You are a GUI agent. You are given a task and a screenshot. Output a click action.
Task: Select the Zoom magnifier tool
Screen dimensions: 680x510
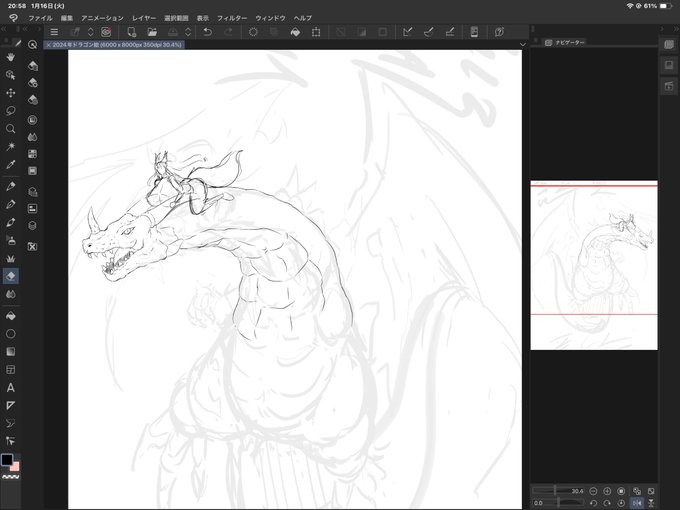pos(11,129)
